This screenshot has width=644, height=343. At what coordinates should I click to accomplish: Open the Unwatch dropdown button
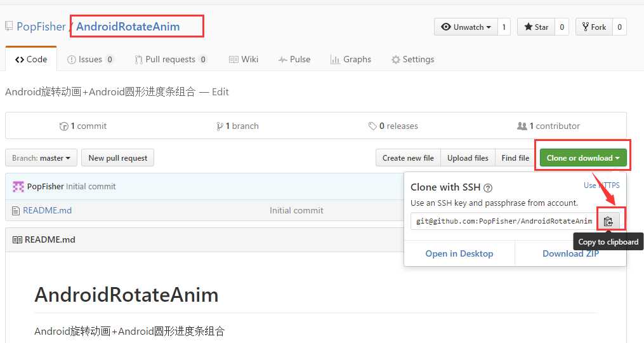pos(466,27)
